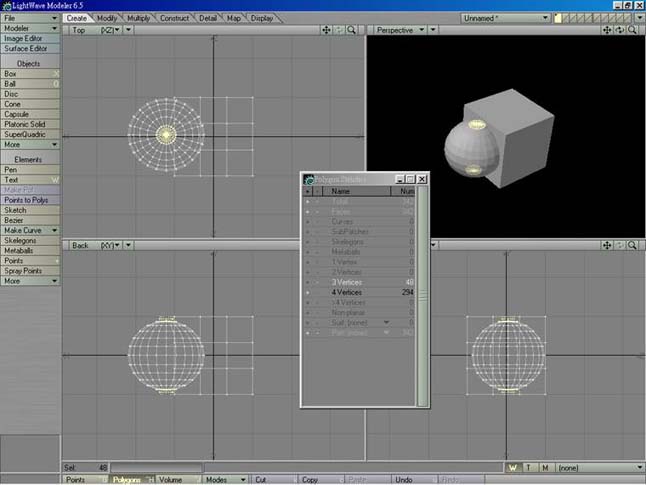Click the plus marker beside 4 Vertices

[307, 293]
